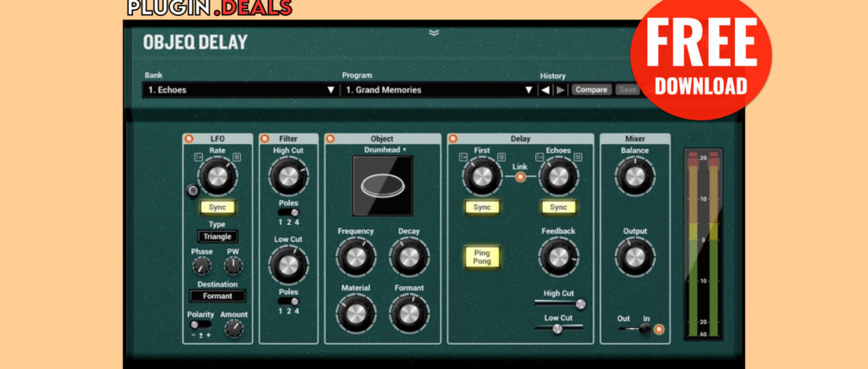Click the Sync button under Echoes
Viewport: 868px width, 369px height.
pyautogui.click(x=558, y=207)
